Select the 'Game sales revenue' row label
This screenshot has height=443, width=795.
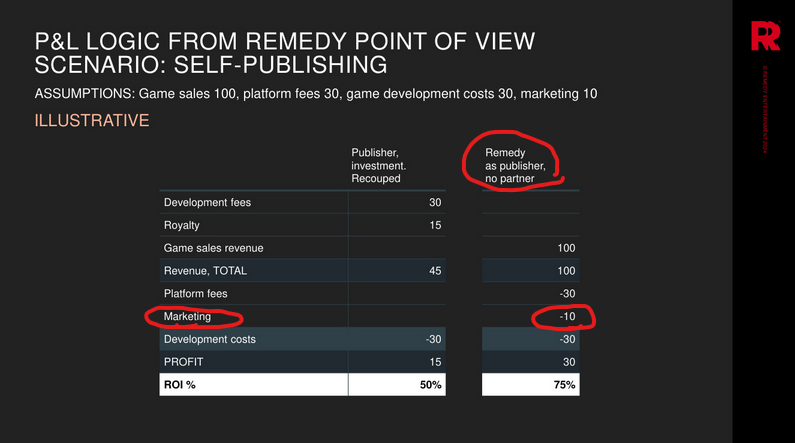point(213,248)
